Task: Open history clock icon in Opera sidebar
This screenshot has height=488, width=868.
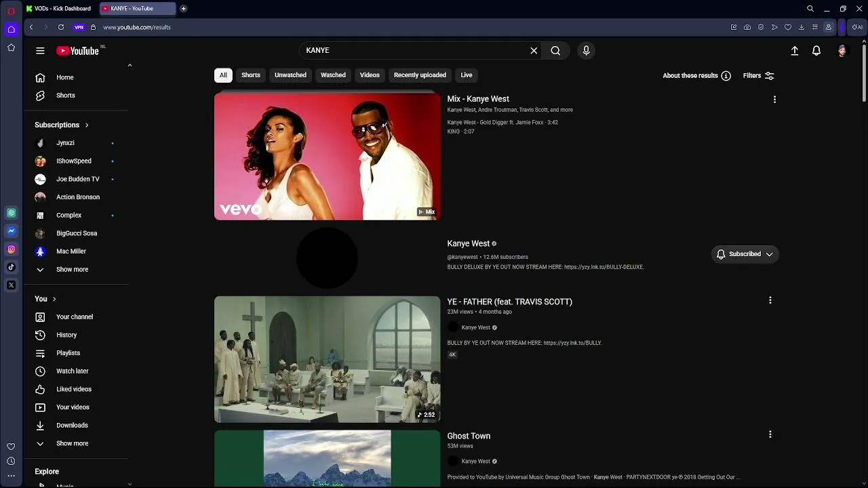Action: click(11, 462)
